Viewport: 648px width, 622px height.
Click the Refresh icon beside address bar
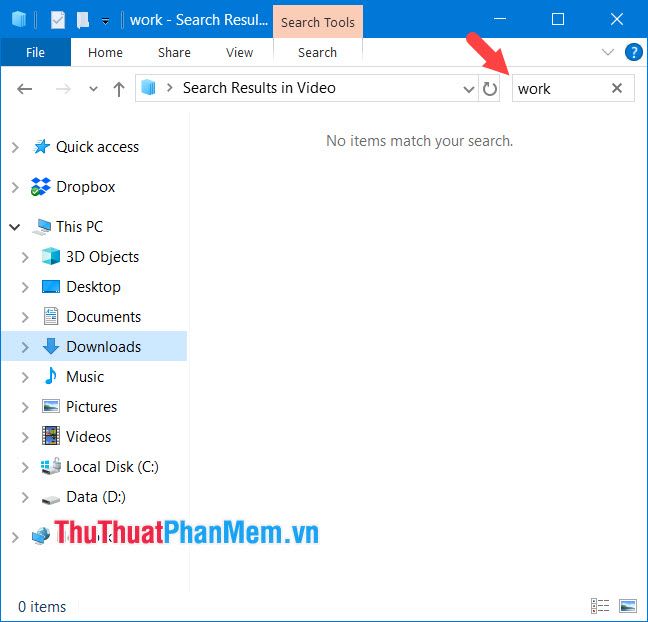489,89
